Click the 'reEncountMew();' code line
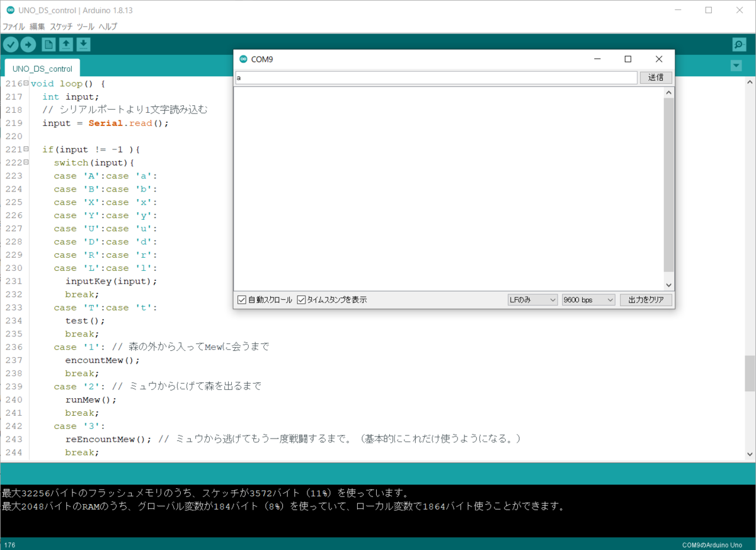This screenshot has width=756, height=550. coord(109,439)
